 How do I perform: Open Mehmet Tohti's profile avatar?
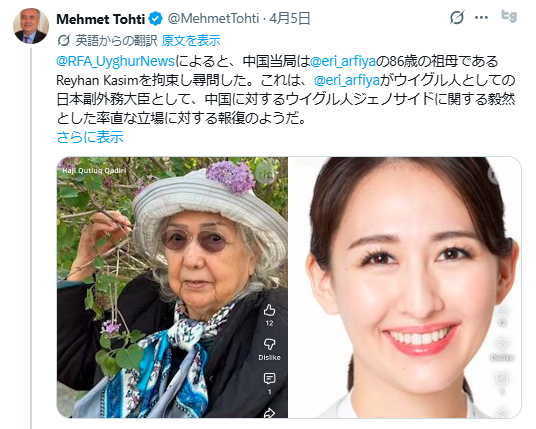click(31, 26)
